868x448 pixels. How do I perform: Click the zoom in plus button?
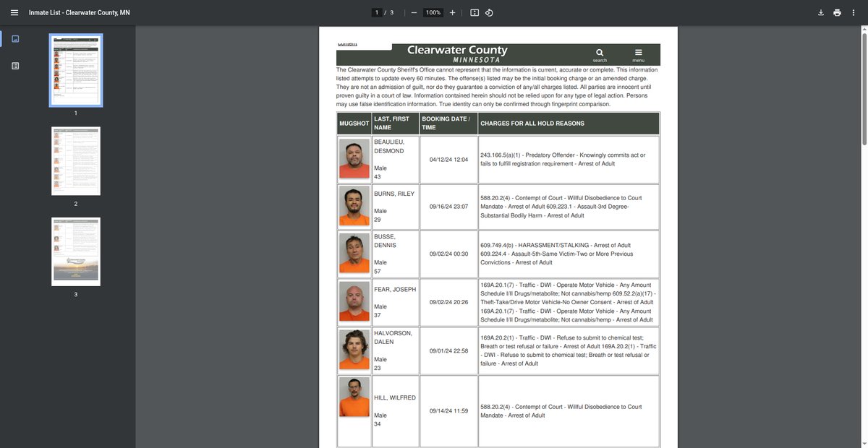pyautogui.click(x=452, y=13)
